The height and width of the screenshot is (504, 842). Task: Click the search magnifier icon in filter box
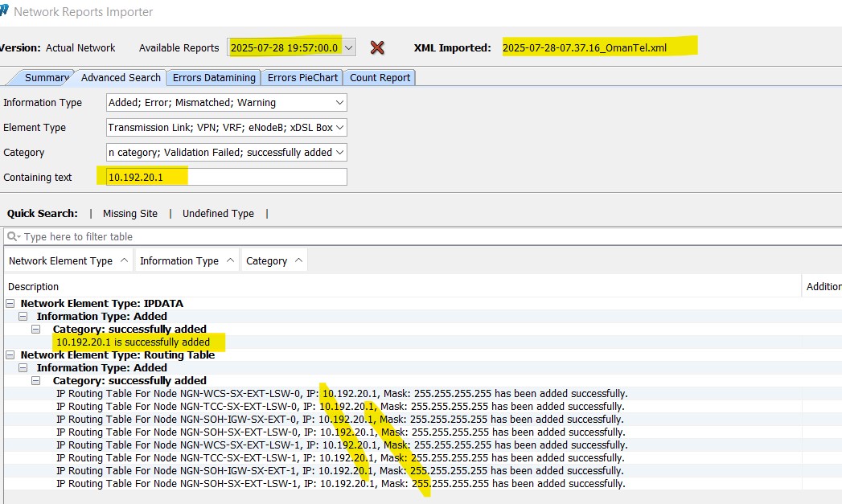[x=13, y=237]
